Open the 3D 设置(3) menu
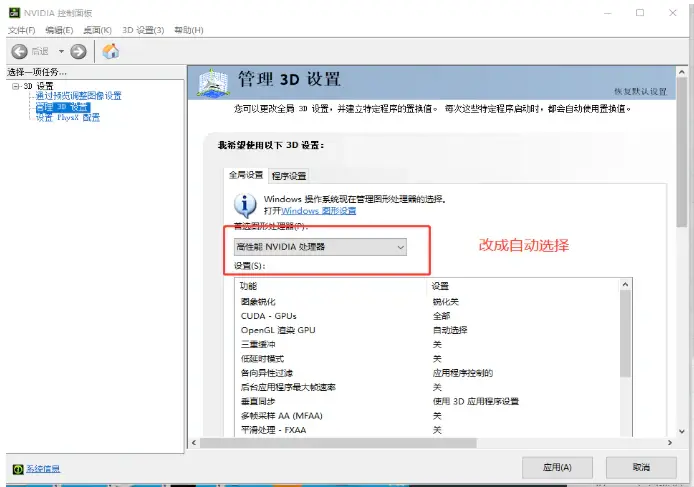This screenshot has height=487, width=694. (143, 30)
